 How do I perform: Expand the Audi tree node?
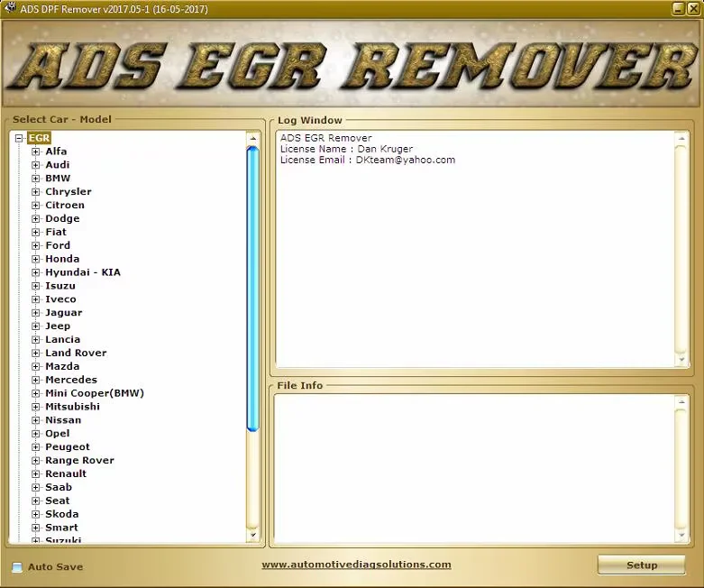[35, 165]
